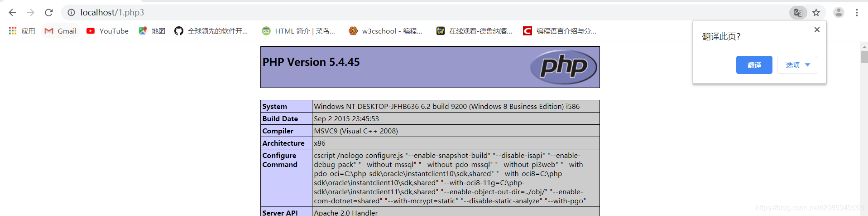This screenshot has height=216, width=868.
Task: Click the blue 翻译 translate button
Action: pyautogui.click(x=754, y=65)
